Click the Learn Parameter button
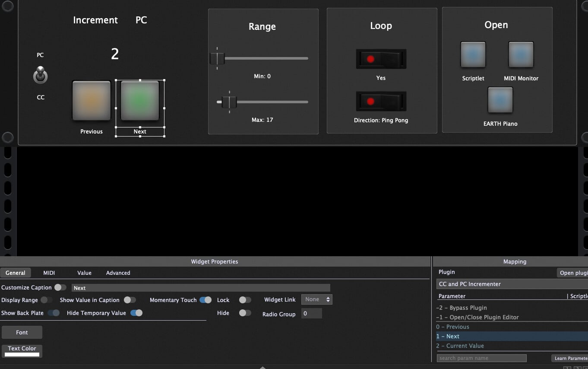The image size is (588, 369). pos(570,358)
